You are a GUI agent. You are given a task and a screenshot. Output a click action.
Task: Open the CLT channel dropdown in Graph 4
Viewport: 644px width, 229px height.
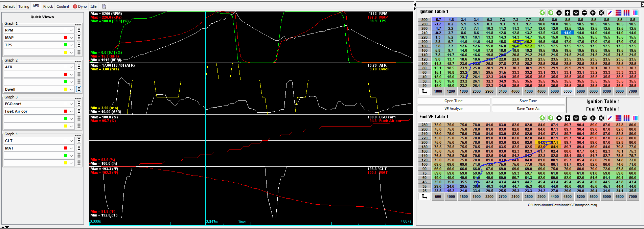tap(71, 141)
